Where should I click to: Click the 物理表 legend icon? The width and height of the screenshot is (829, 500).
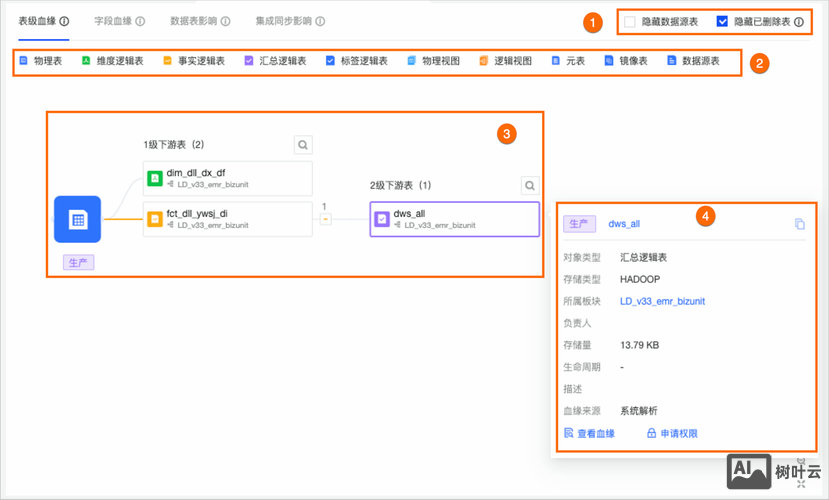(23, 61)
